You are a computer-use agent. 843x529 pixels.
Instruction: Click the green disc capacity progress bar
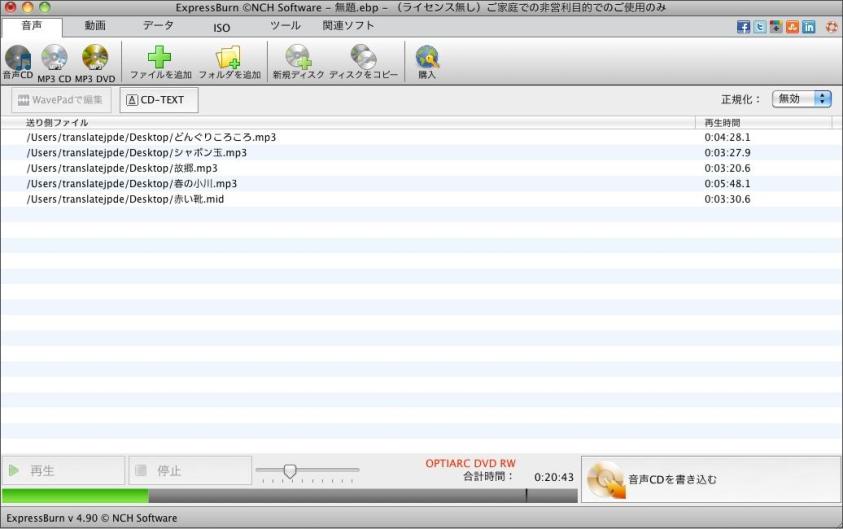click(x=75, y=495)
